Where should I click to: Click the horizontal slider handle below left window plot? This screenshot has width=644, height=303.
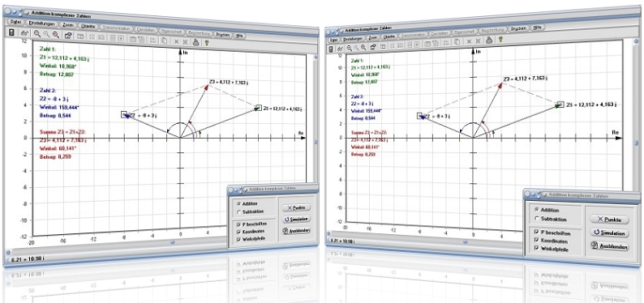click(173, 242)
